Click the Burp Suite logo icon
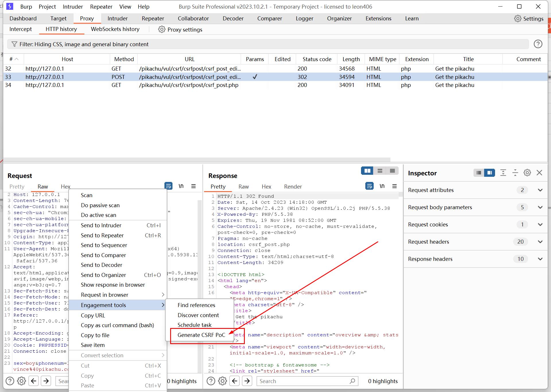The image size is (551, 392). pos(9,6)
